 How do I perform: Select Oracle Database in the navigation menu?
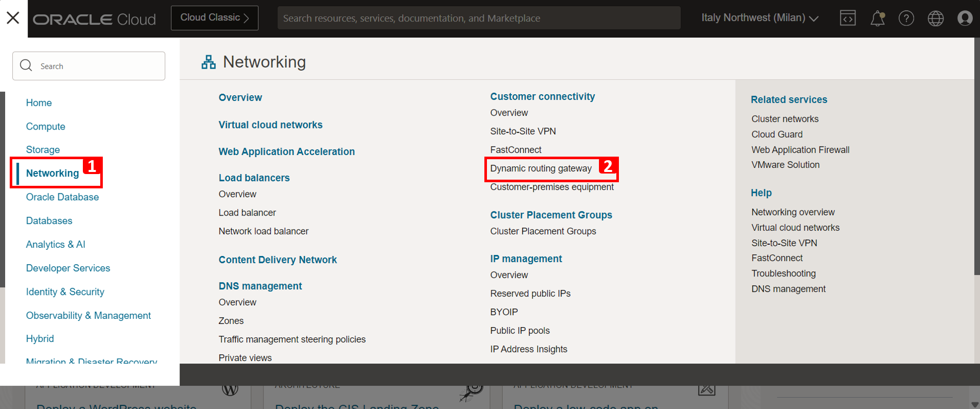pos(62,197)
